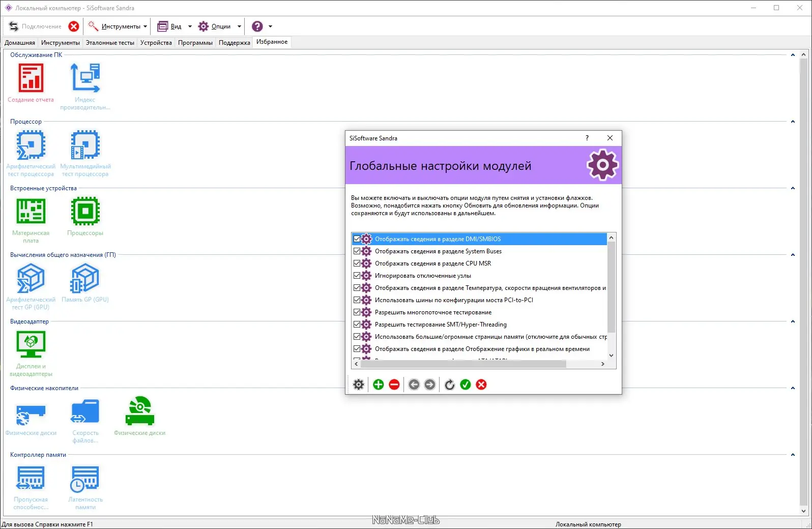Toggle the PCI-to-PCI bridge checkbox
Screen dimensions: 812x529
(357, 300)
